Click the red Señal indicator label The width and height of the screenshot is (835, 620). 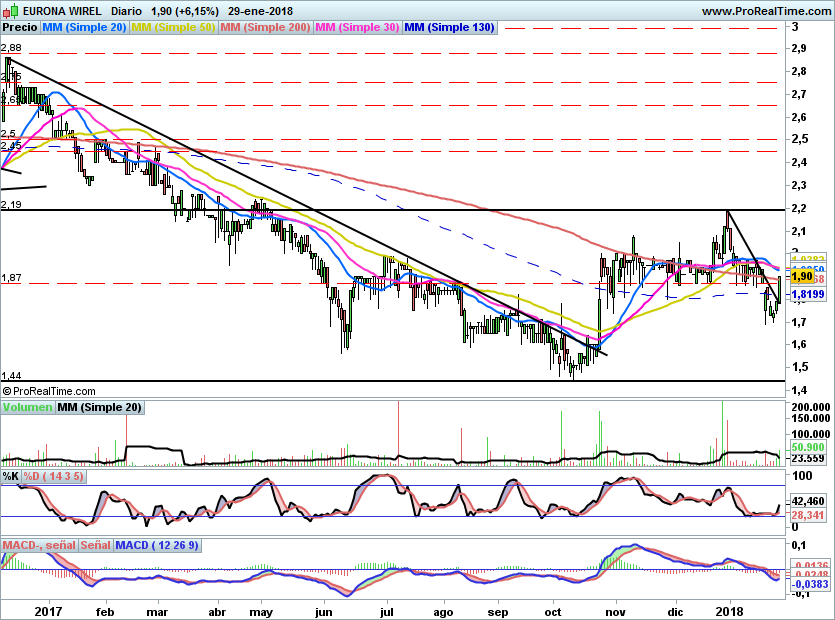(95, 545)
